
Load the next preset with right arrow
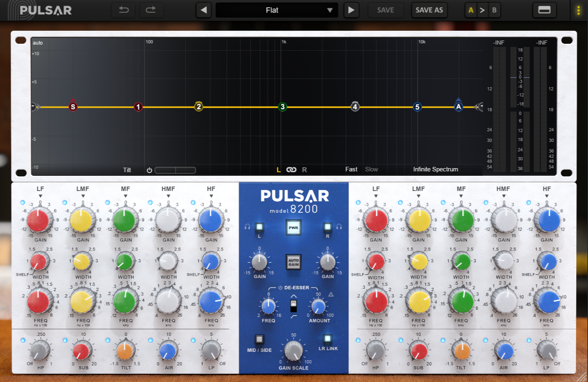(x=351, y=10)
